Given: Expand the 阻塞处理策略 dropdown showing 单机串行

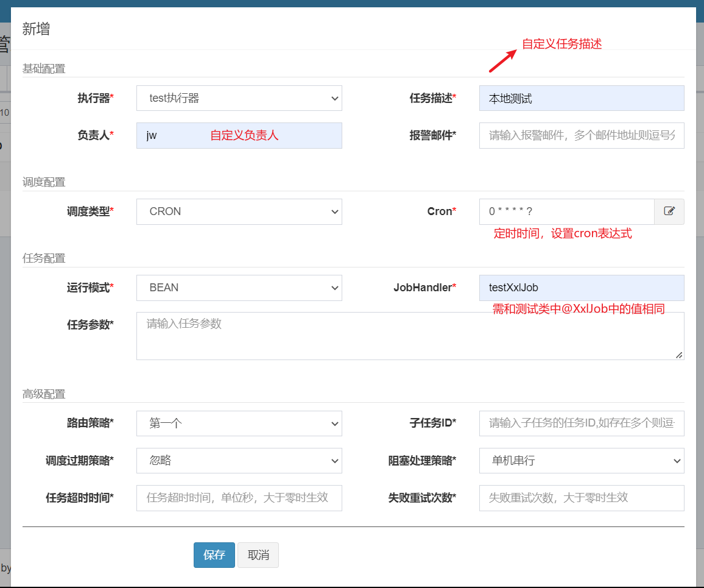Looking at the screenshot, I should (x=582, y=461).
